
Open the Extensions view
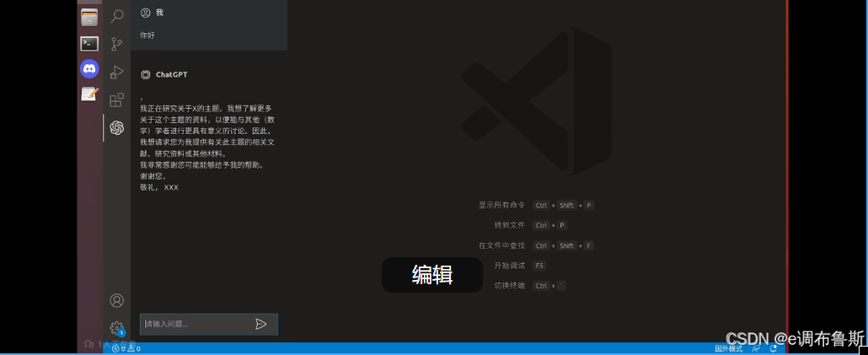(x=117, y=100)
